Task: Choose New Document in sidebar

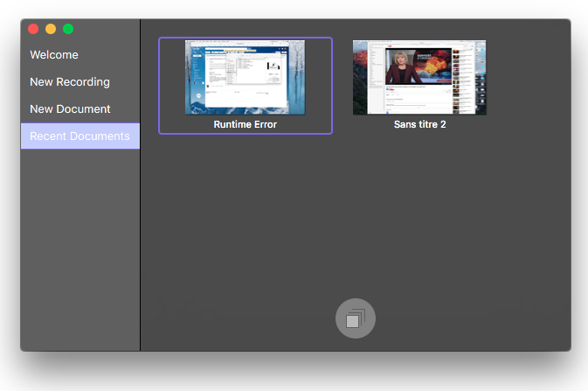Action: pyautogui.click(x=70, y=109)
